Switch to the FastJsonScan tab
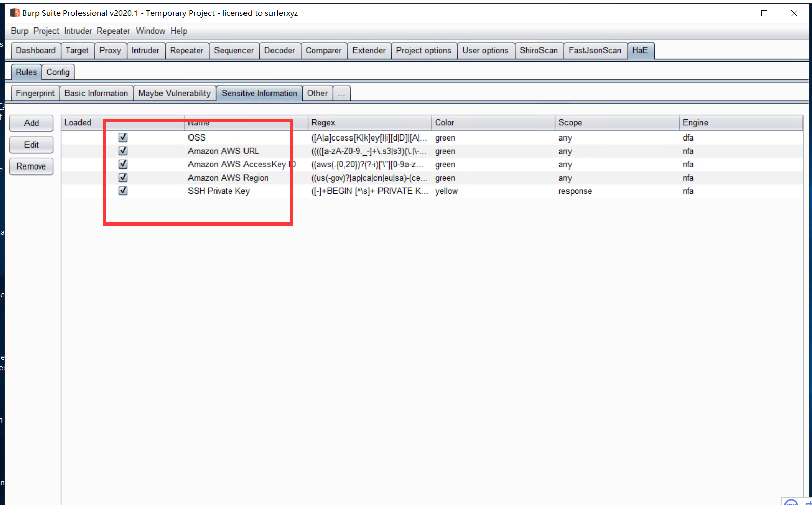 [595, 50]
